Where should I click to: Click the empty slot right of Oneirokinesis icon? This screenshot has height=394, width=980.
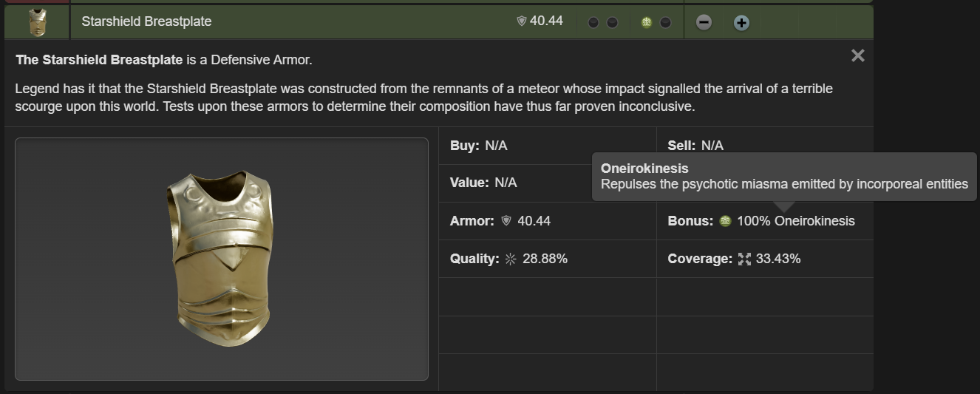pos(665,22)
